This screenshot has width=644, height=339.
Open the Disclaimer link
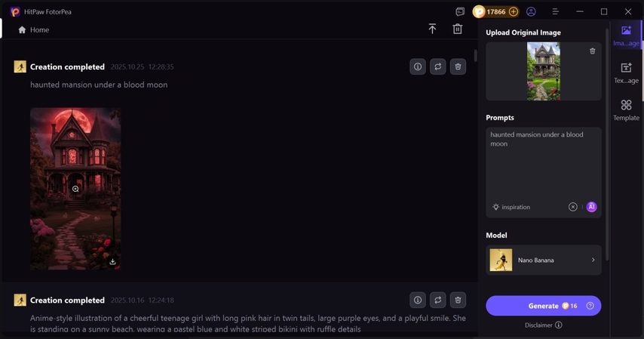tap(544, 325)
